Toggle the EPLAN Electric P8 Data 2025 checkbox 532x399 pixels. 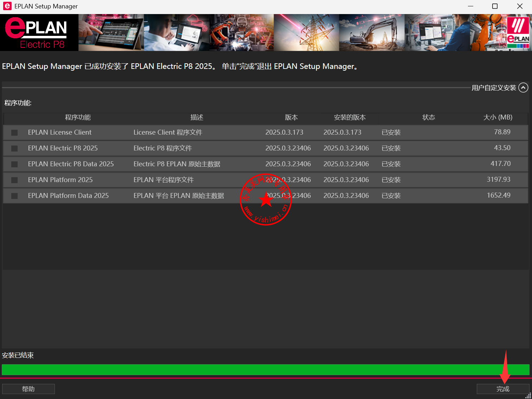click(x=14, y=164)
